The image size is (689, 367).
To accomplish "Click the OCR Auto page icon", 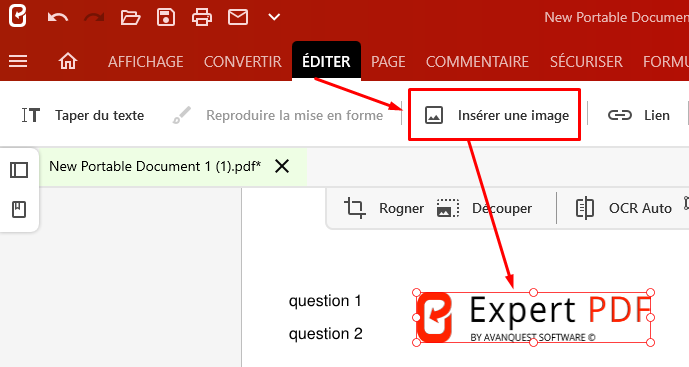I will click(x=585, y=208).
